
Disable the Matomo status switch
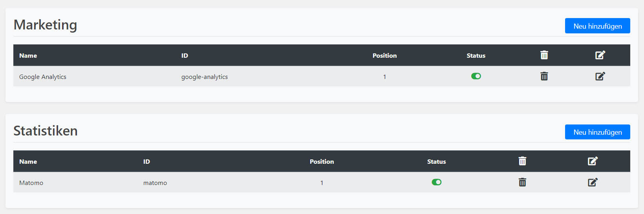tap(437, 182)
